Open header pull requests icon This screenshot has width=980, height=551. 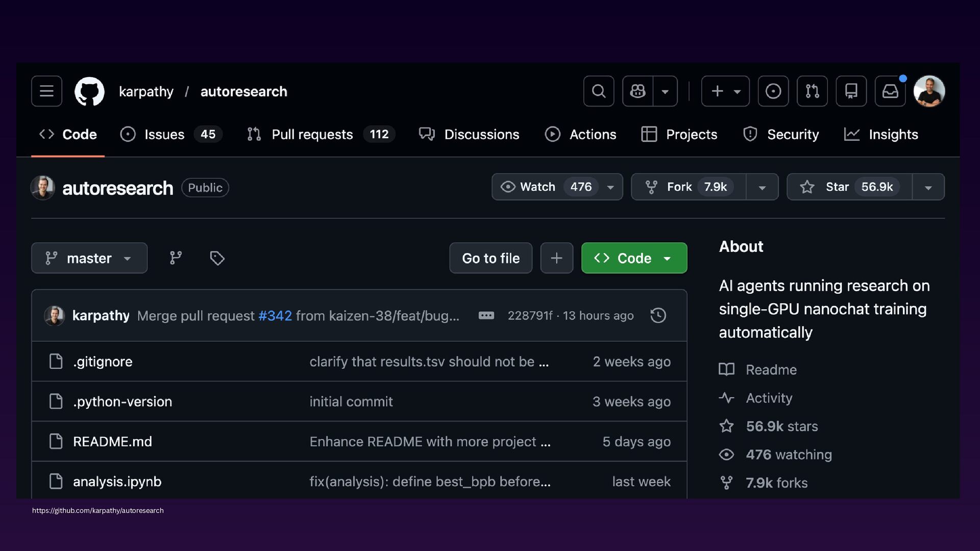click(x=812, y=91)
